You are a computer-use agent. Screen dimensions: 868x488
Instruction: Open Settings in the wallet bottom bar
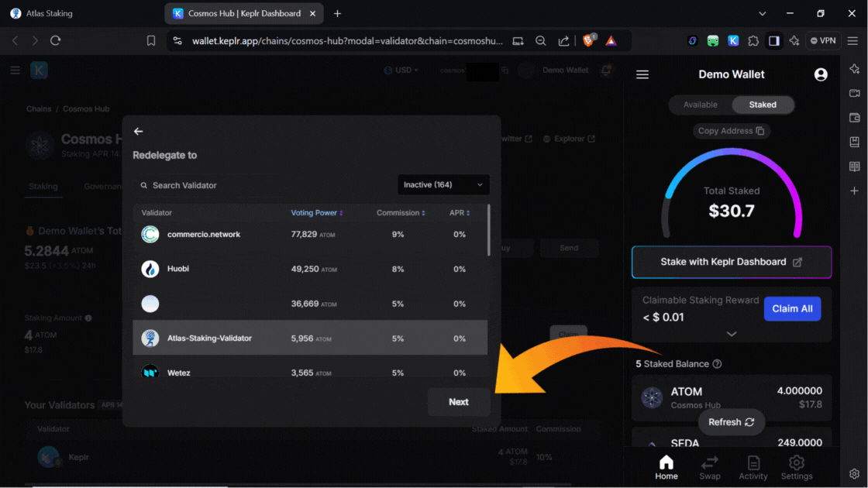[796, 468]
